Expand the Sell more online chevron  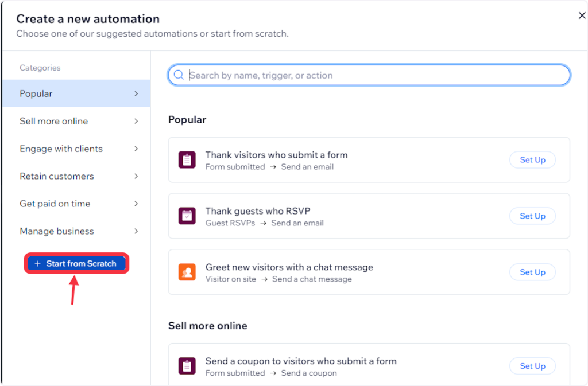pyautogui.click(x=136, y=121)
